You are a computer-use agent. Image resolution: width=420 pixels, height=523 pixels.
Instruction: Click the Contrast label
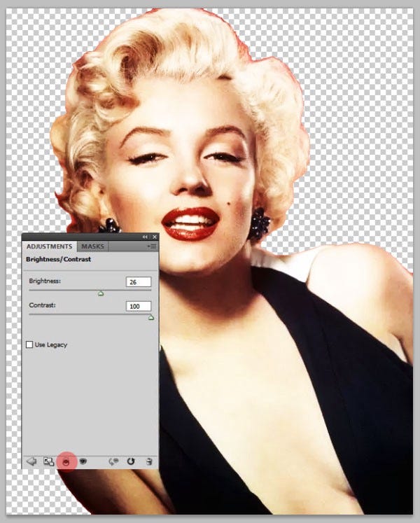tap(43, 305)
